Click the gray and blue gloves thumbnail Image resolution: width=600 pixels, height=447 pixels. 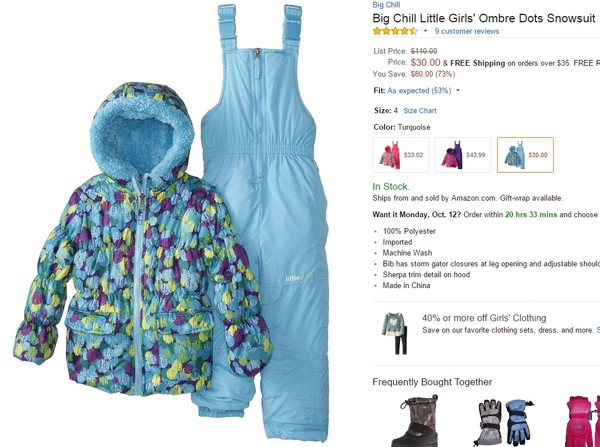503,423
